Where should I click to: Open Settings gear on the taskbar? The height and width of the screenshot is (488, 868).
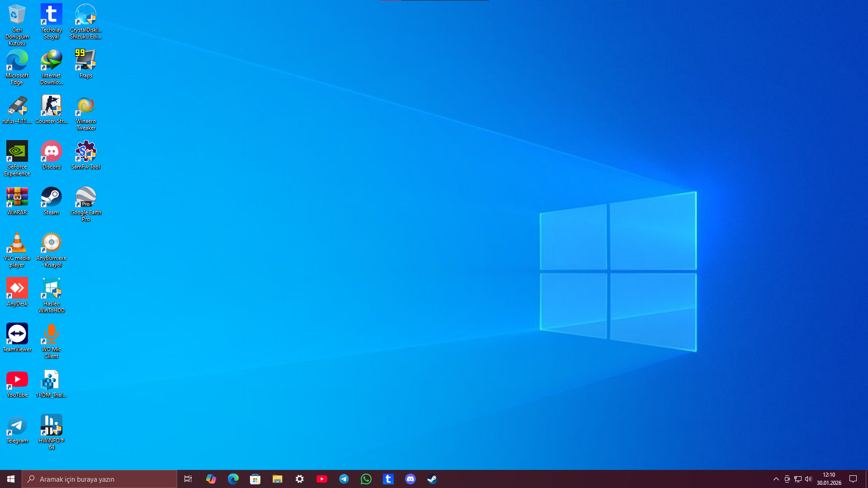(x=299, y=479)
